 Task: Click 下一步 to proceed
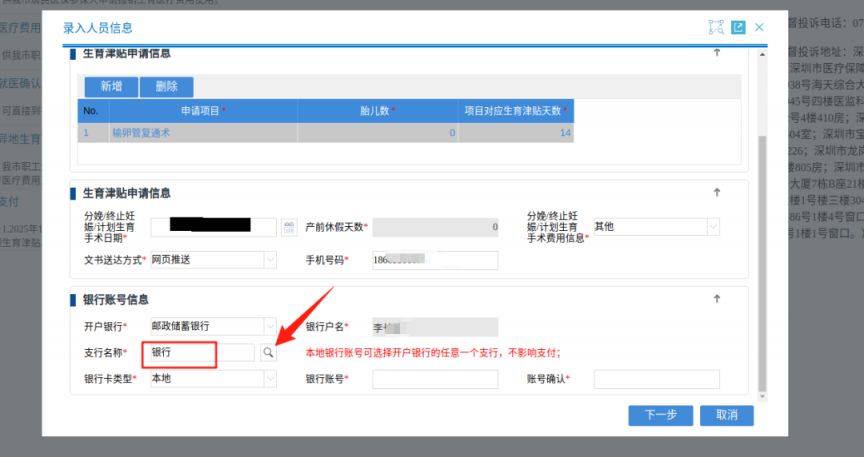[x=661, y=415]
